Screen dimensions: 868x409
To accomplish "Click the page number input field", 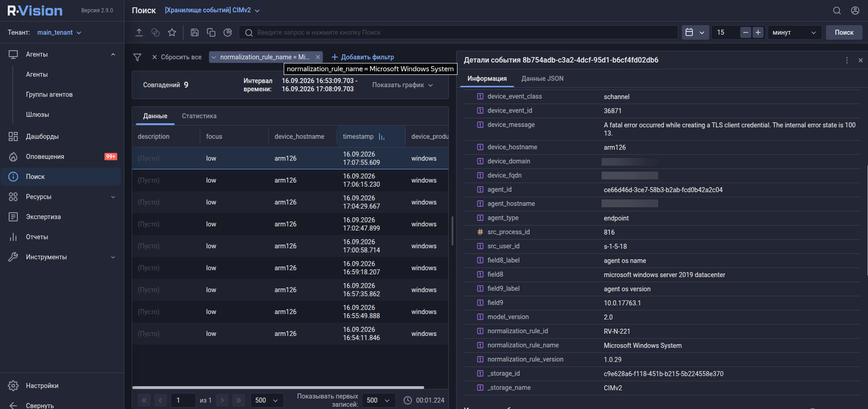I will coord(183,400).
